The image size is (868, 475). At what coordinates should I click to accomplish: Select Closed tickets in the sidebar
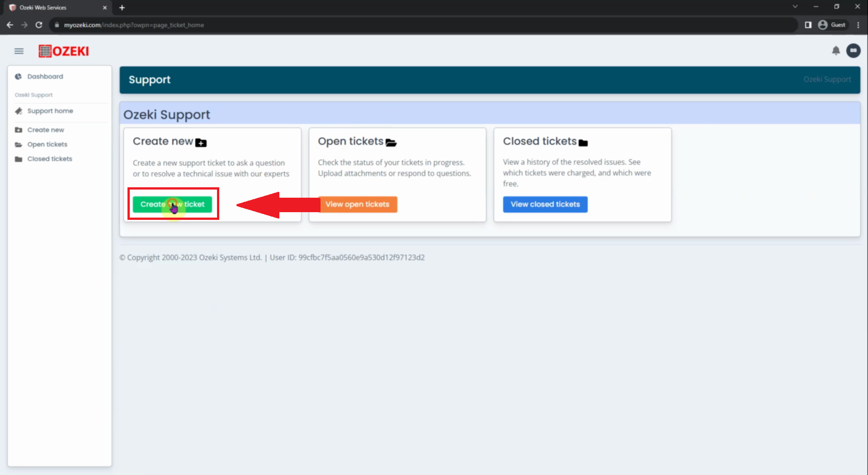pyautogui.click(x=50, y=159)
